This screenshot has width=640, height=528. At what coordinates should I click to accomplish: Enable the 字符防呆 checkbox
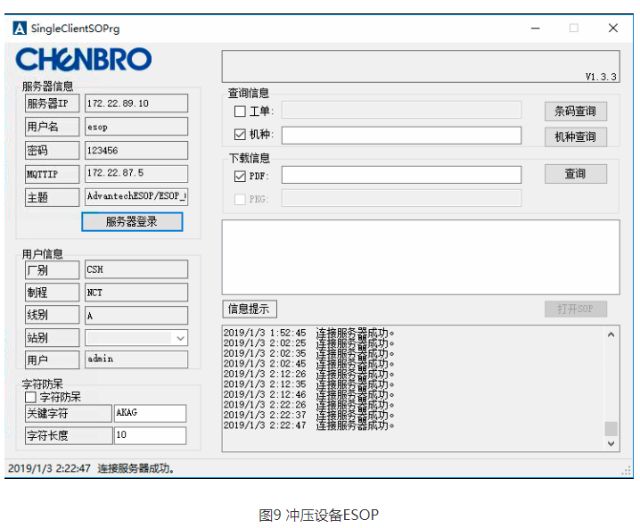coord(30,397)
